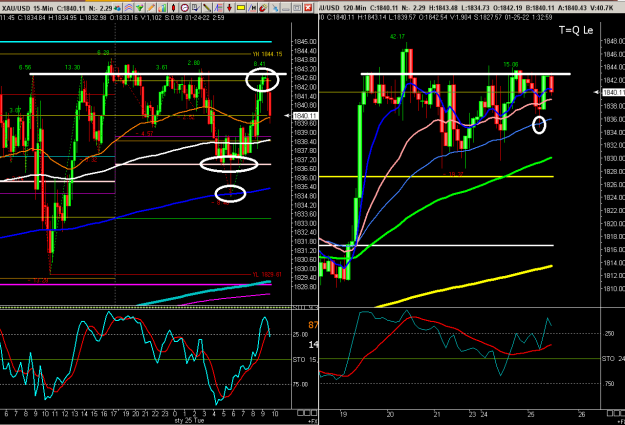
Task: Click the 26 date on 120-Min time axis
Action: coord(582,415)
